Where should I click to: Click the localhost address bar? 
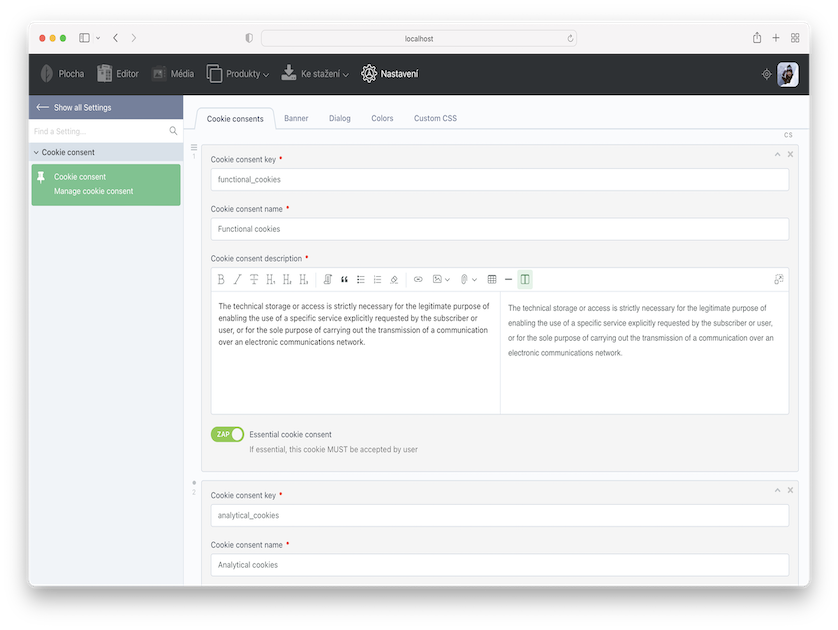(x=418, y=38)
